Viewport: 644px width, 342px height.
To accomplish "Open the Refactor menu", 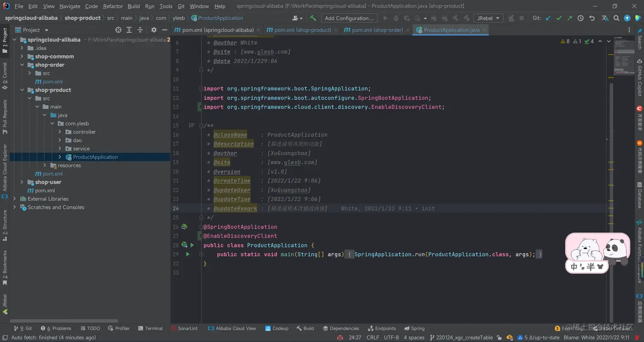I will coord(113,6).
